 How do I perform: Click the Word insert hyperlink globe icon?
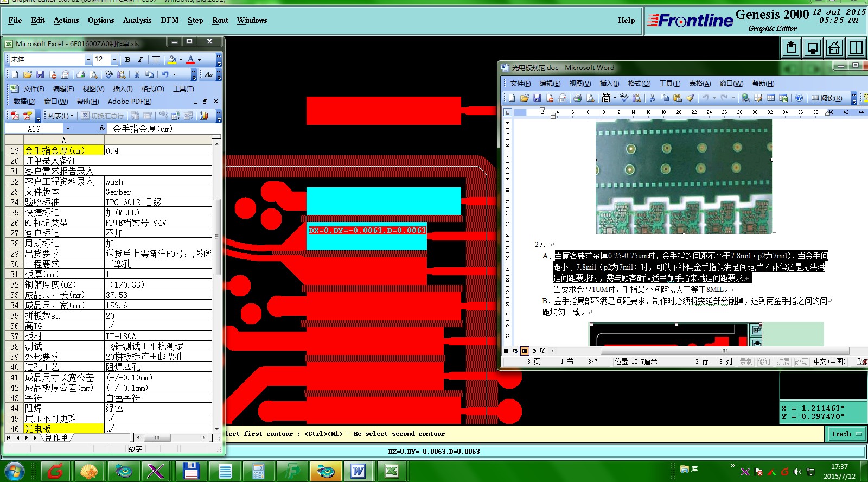746,98
